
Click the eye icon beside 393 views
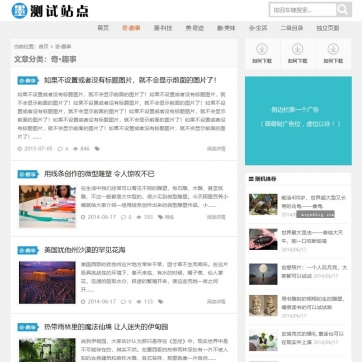(x=139, y=217)
